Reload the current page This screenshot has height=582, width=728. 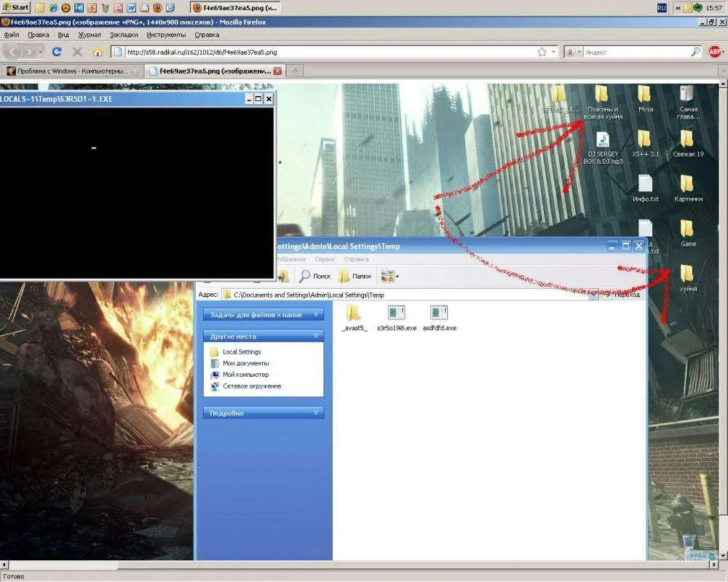coord(57,52)
